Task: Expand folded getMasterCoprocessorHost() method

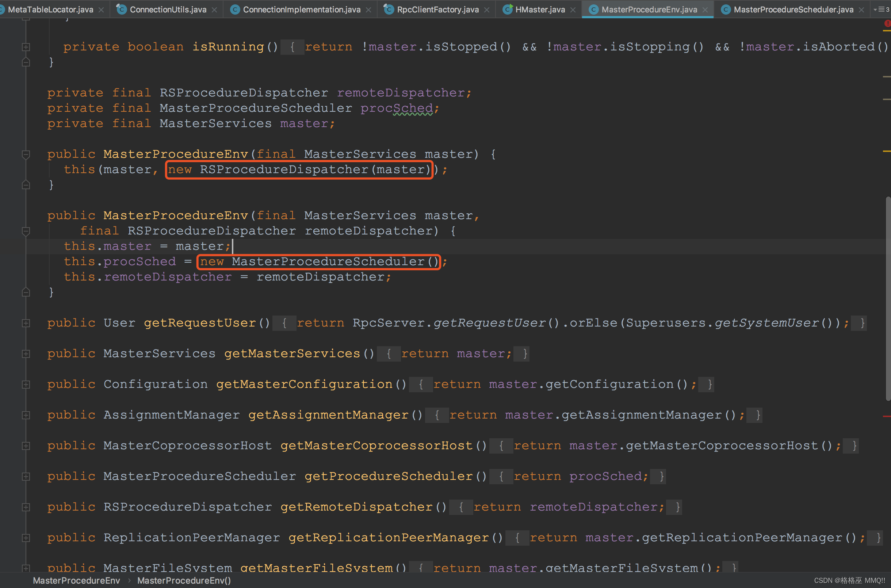Action: (26, 446)
